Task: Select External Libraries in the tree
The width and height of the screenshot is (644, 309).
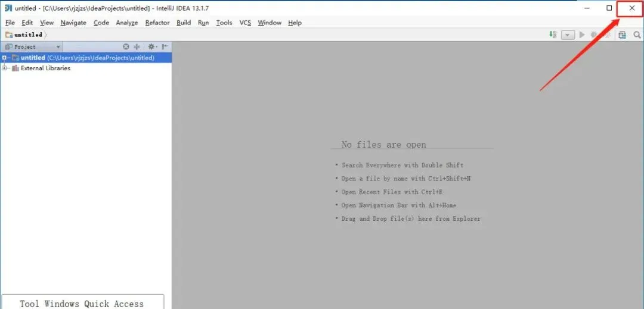Action: click(x=45, y=68)
